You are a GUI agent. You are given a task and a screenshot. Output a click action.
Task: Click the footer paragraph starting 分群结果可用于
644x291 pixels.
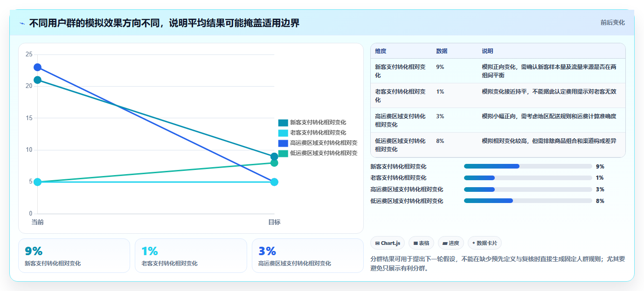tap(498, 264)
